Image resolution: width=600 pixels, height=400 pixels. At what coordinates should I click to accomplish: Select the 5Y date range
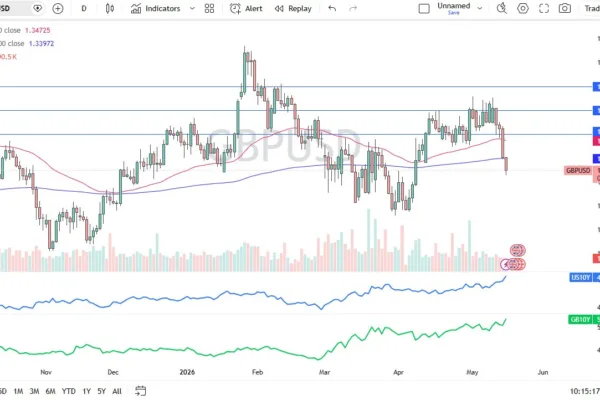[x=101, y=391]
